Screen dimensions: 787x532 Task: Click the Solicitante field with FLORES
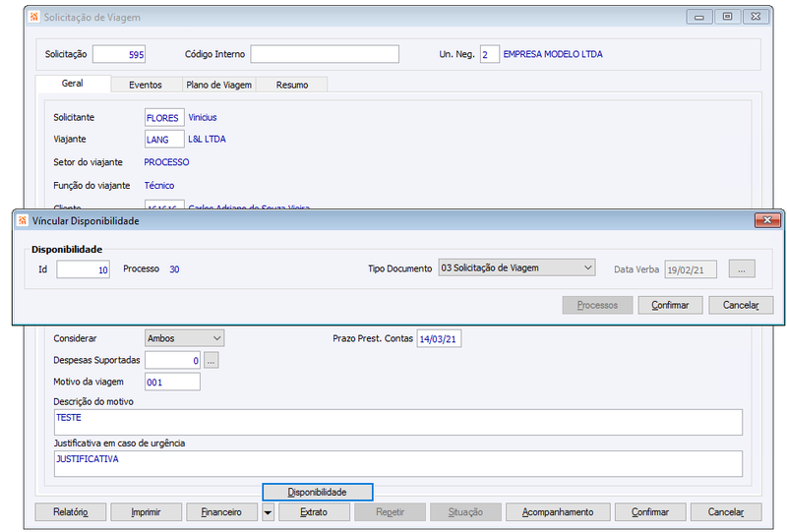pyautogui.click(x=164, y=117)
